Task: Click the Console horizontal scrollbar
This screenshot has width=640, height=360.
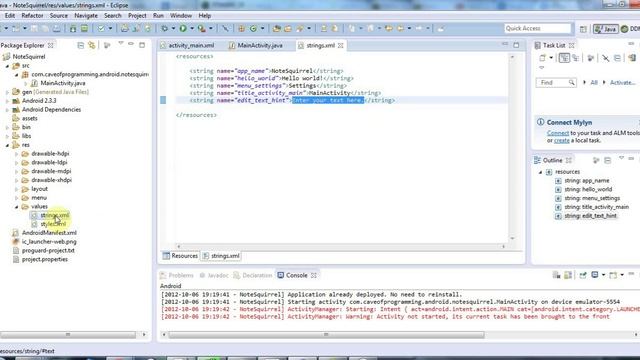Action: point(327,335)
